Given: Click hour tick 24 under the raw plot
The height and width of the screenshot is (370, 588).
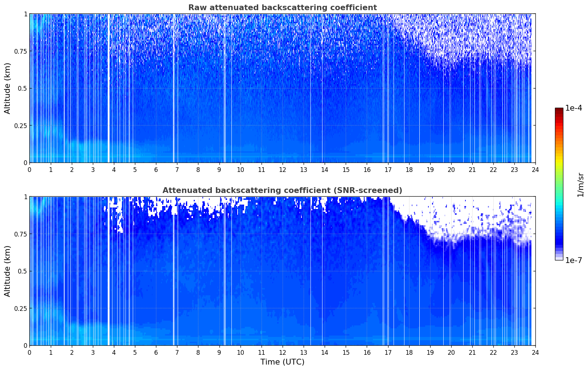Looking at the screenshot, I should tap(535, 169).
